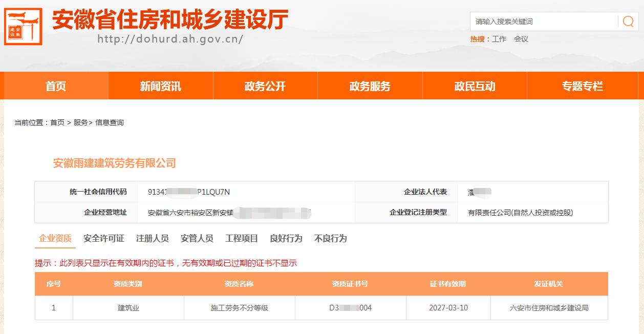Screen dimensions: 644x334
Task: Switch to the 工程项目 tab
Action: [241, 238]
